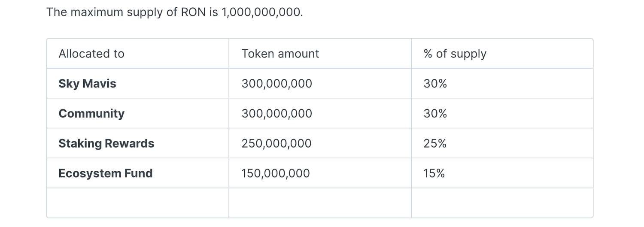Click empty bottom cell under 15%
Screen dimensions: 644x227
502,203
